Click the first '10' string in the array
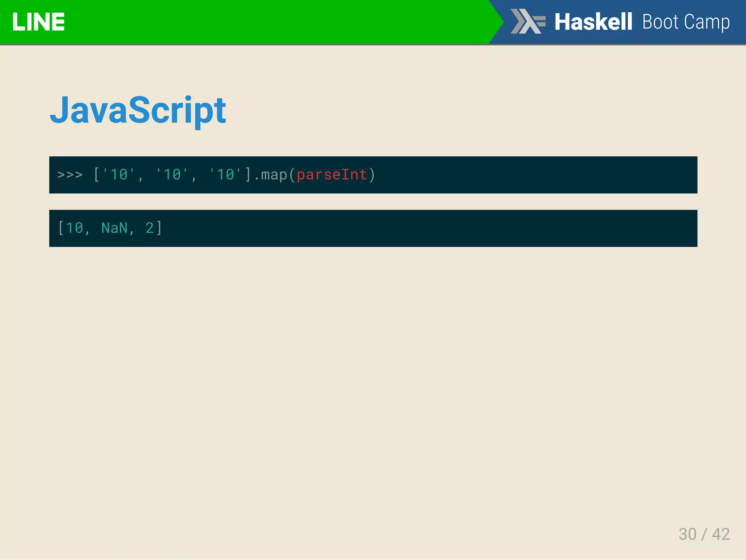746x560 pixels. [x=119, y=175]
